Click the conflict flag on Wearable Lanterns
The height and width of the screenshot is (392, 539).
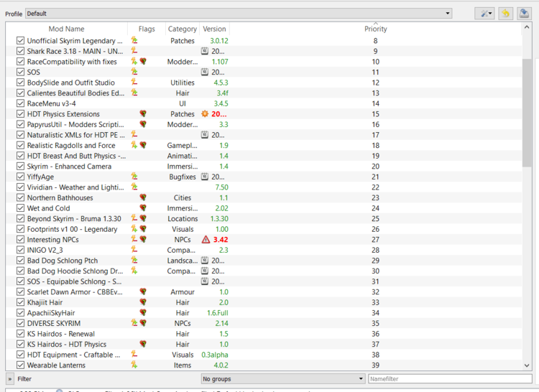point(134,365)
